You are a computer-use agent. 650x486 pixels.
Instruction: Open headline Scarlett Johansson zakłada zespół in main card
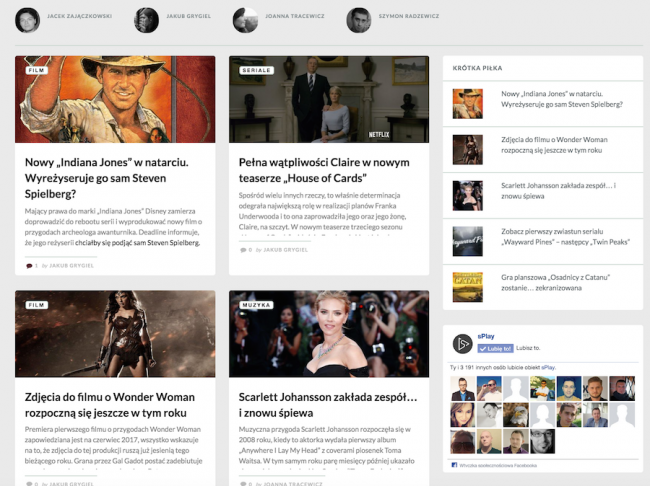click(327, 405)
